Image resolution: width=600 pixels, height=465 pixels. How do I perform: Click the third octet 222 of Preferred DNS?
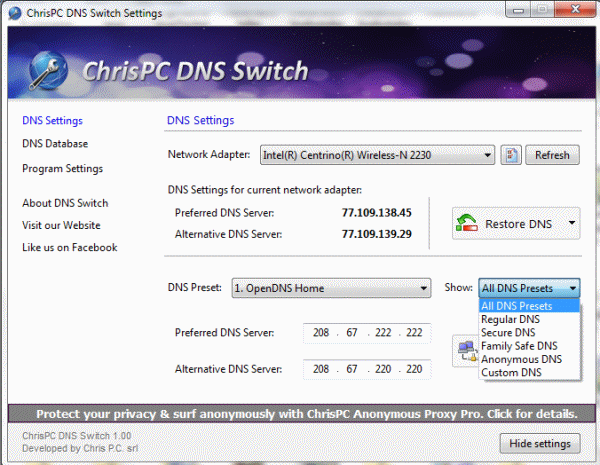pos(383,333)
